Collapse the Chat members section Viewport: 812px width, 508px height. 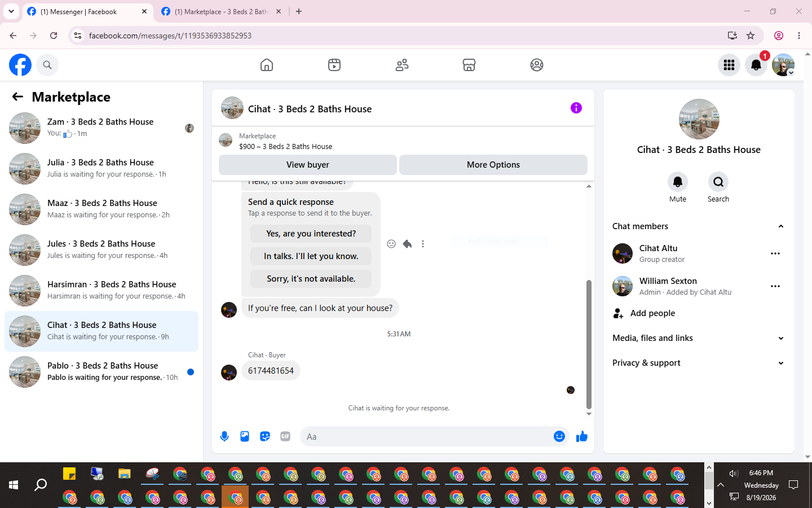(781, 226)
